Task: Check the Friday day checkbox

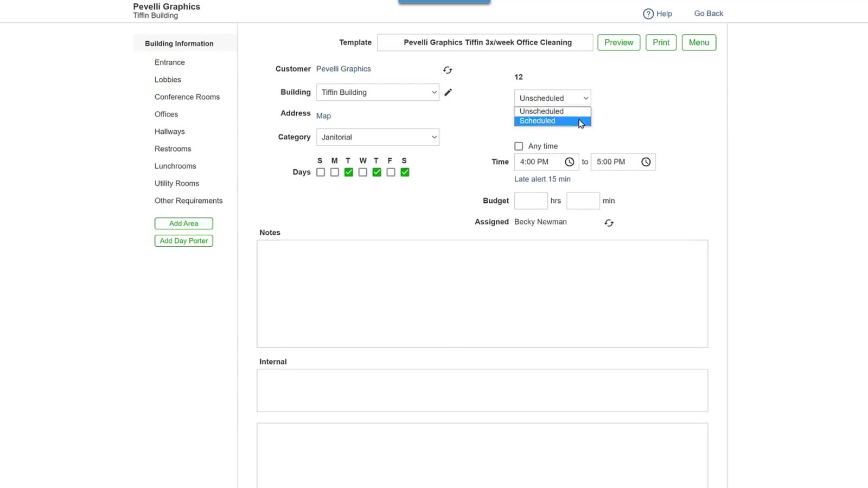Action: [x=391, y=172]
